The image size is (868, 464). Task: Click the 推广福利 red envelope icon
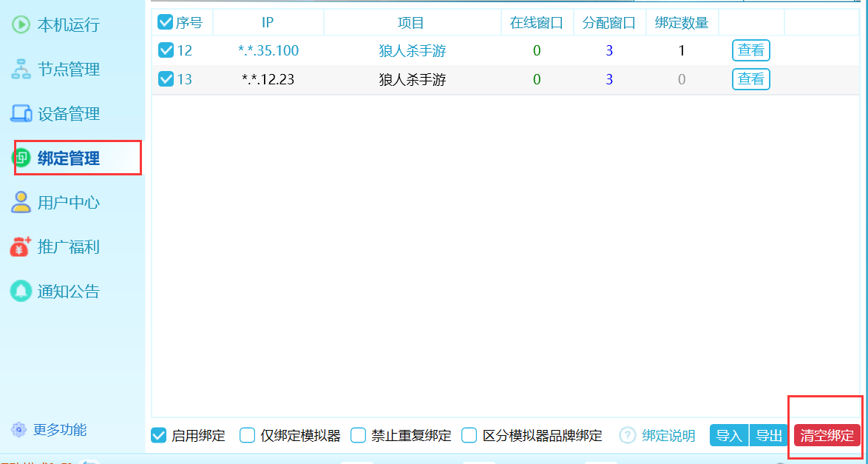coord(21,246)
